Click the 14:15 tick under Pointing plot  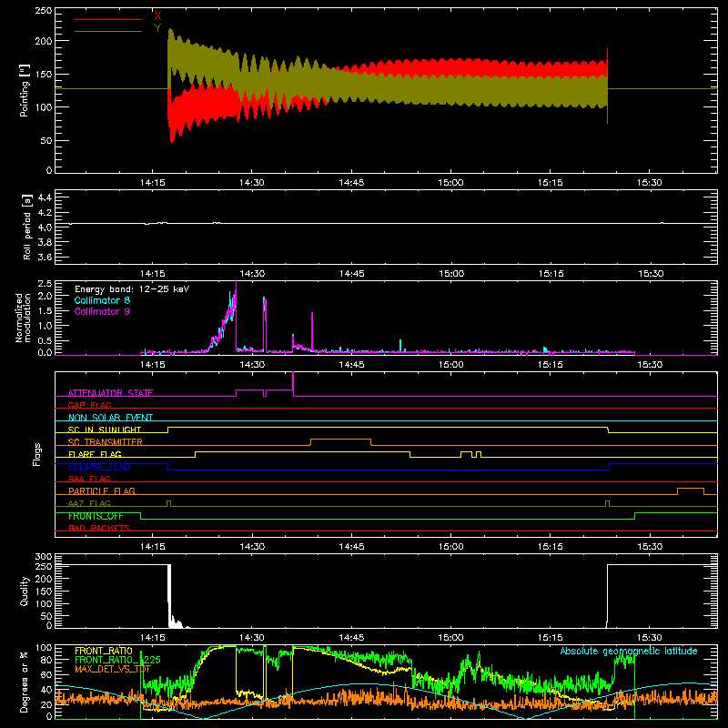coord(152,183)
